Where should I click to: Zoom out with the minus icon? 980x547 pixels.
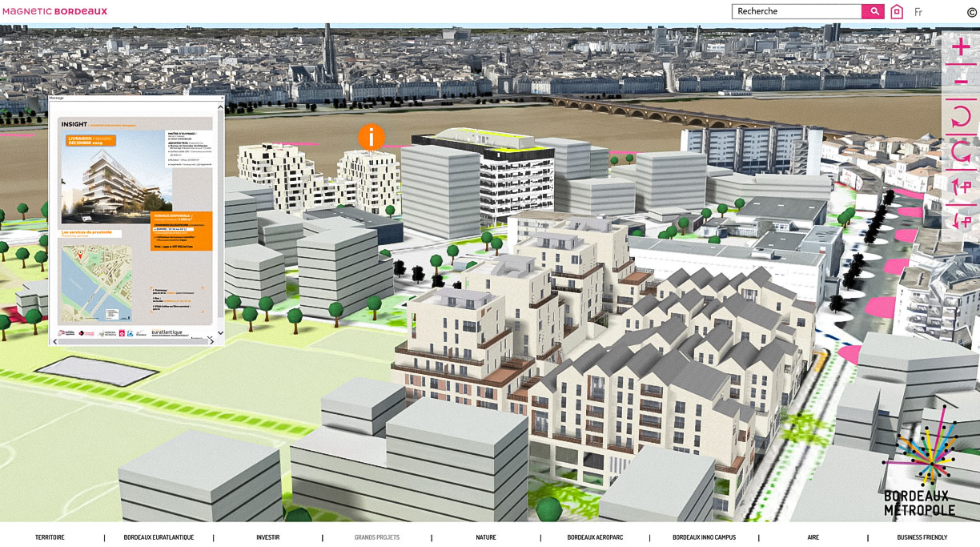[961, 81]
